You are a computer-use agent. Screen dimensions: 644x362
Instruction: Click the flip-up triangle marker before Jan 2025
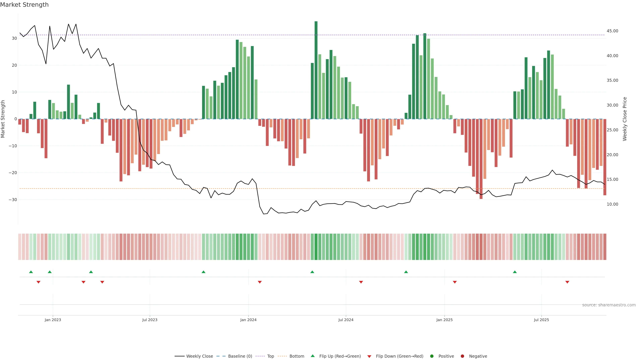[406, 272]
